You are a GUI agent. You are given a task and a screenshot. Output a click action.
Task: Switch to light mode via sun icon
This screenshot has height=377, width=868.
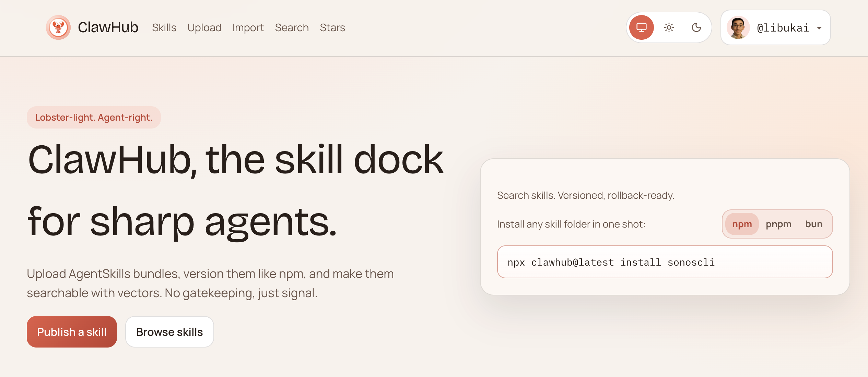point(669,27)
